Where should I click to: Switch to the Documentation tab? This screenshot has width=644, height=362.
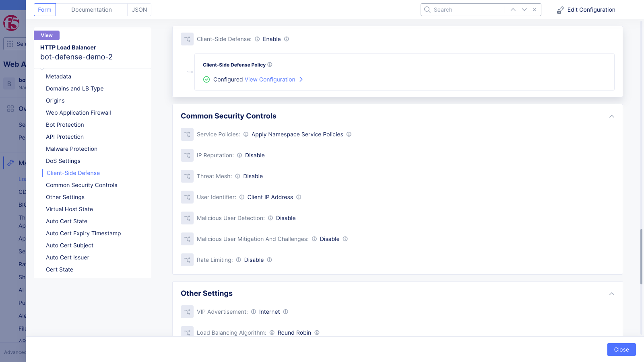point(91,9)
